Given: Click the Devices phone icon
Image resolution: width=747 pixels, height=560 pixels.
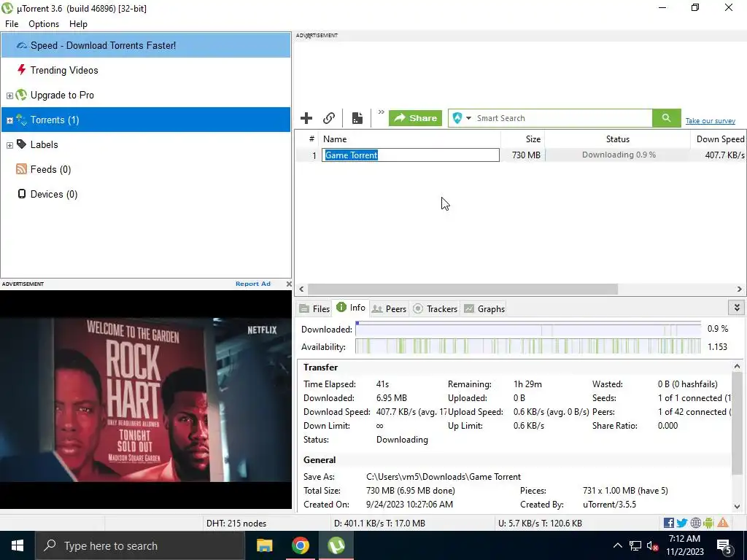Looking at the screenshot, I should 21,194.
